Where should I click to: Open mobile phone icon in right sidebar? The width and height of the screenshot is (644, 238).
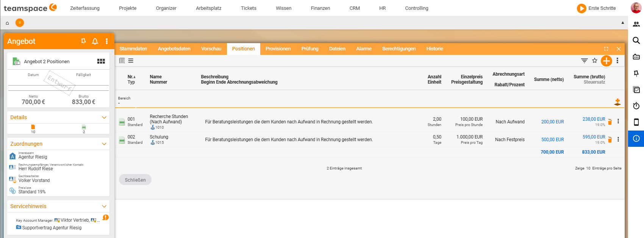[636, 122]
